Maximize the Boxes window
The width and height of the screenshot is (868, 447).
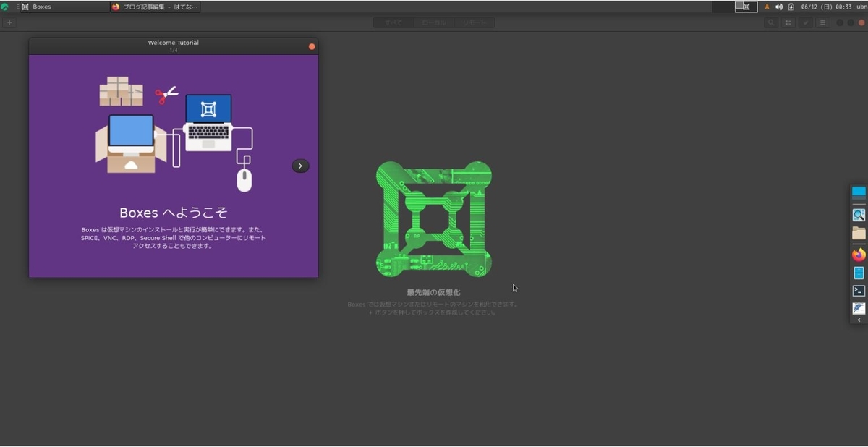tap(851, 22)
